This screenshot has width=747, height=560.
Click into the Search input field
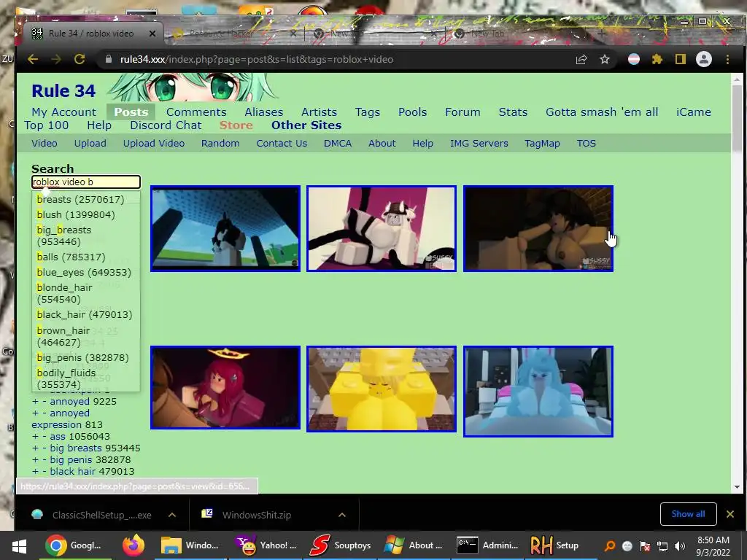[86, 182]
